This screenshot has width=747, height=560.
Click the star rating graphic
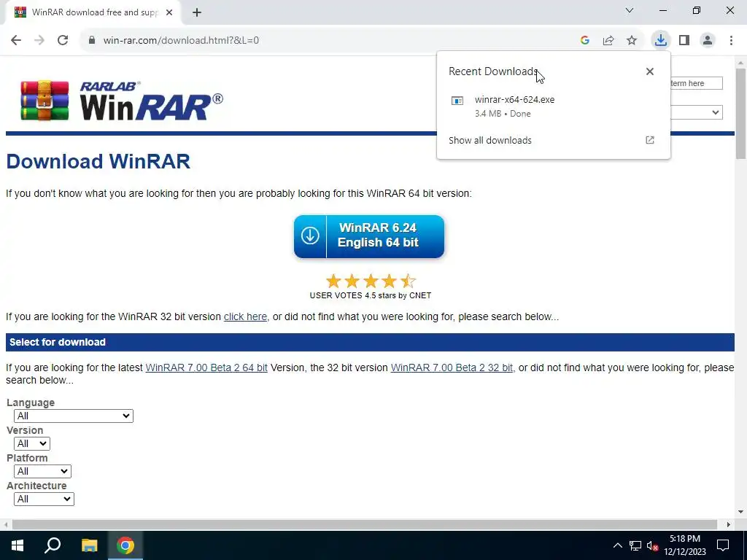click(371, 281)
